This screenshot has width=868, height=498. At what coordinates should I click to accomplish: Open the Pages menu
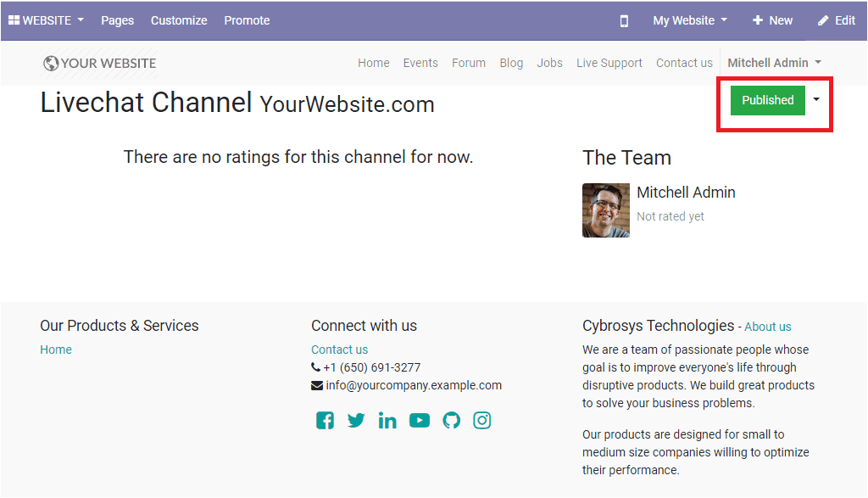[117, 20]
